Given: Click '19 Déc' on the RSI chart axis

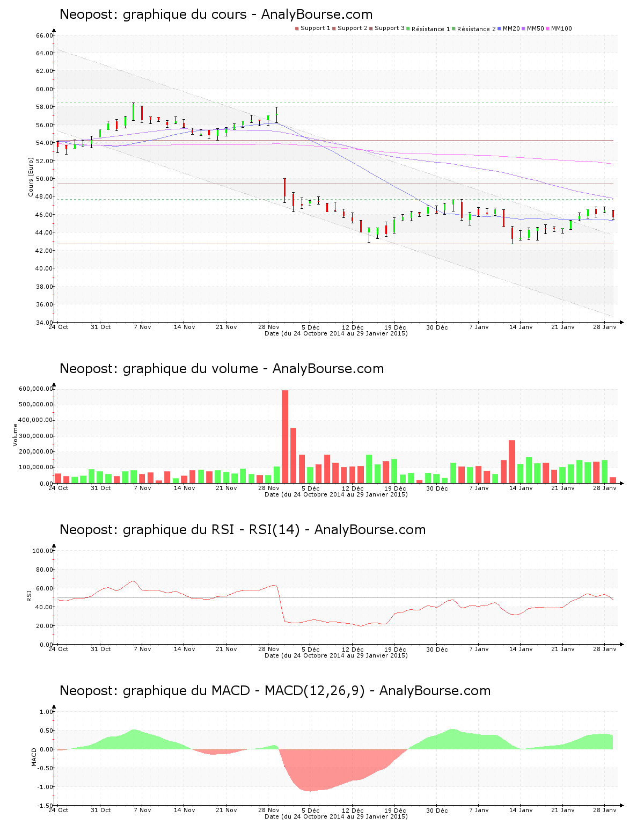Looking at the screenshot, I should [x=395, y=649].
